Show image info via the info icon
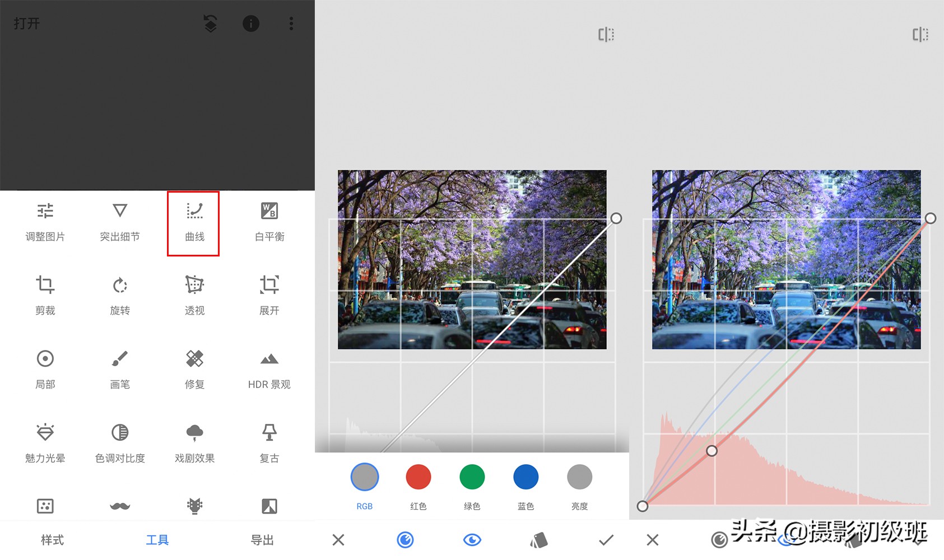The image size is (944, 560). 251,24
